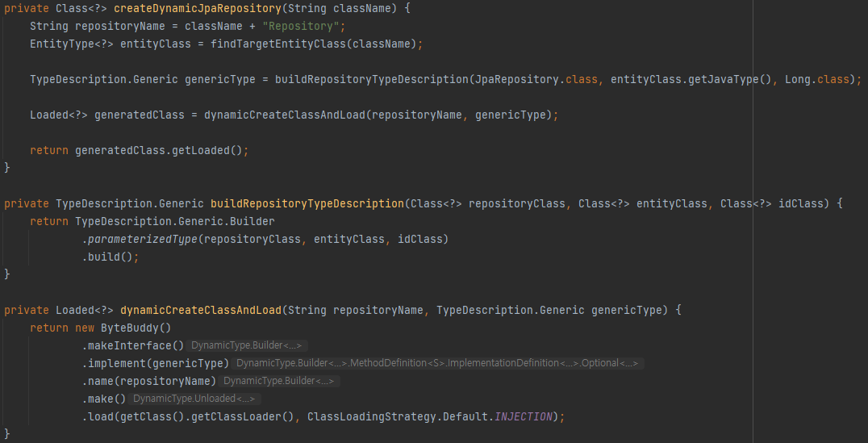Click the getJavaType() method call
The height and width of the screenshot is (443, 868).
729,79
